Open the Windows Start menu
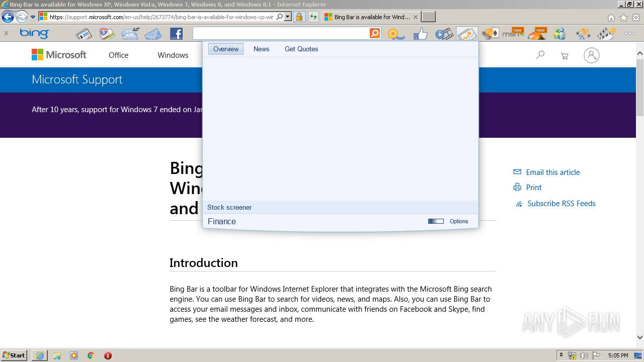 14,355
